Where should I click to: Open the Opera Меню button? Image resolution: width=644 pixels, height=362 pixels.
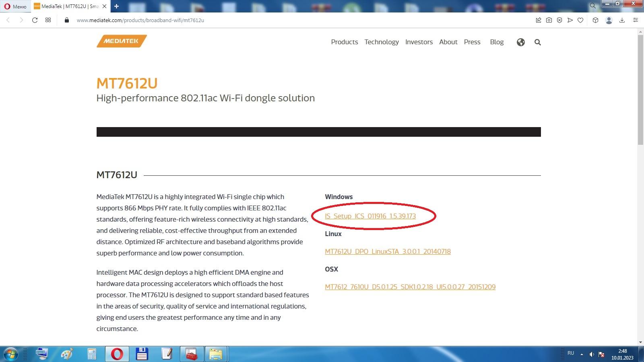(15, 6)
